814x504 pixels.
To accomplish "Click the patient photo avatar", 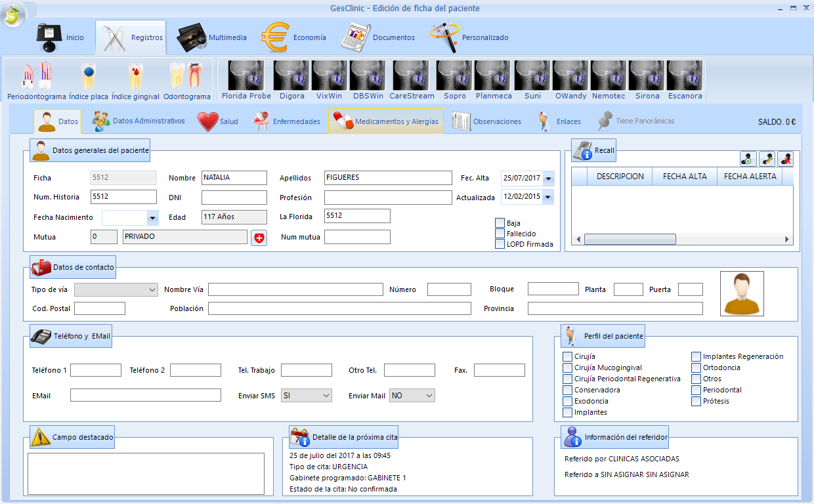I will click(x=742, y=293).
